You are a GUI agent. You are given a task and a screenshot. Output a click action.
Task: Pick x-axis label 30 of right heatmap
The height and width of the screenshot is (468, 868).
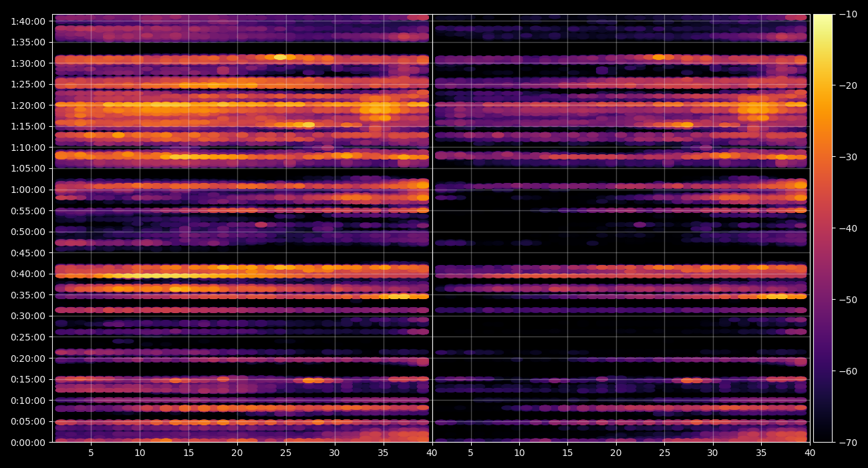point(713,453)
